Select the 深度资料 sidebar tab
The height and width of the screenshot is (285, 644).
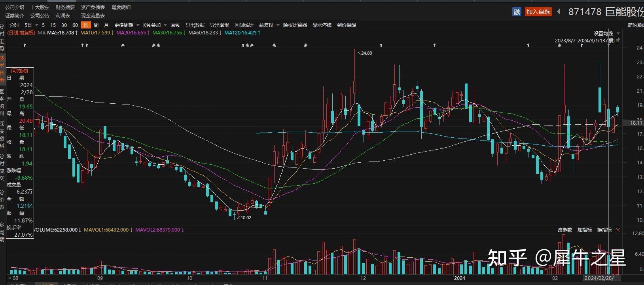pos(2,135)
